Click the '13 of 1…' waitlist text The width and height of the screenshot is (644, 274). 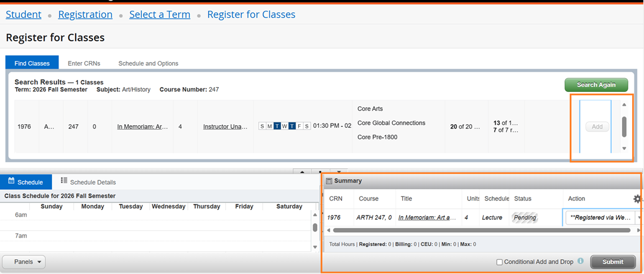(506, 123)
